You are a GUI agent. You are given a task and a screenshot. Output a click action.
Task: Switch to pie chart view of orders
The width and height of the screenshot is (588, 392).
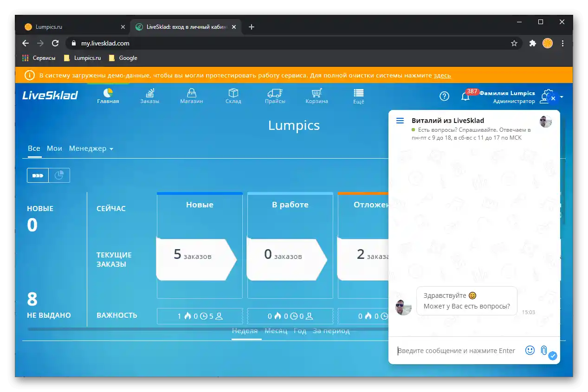click(59, 175)
